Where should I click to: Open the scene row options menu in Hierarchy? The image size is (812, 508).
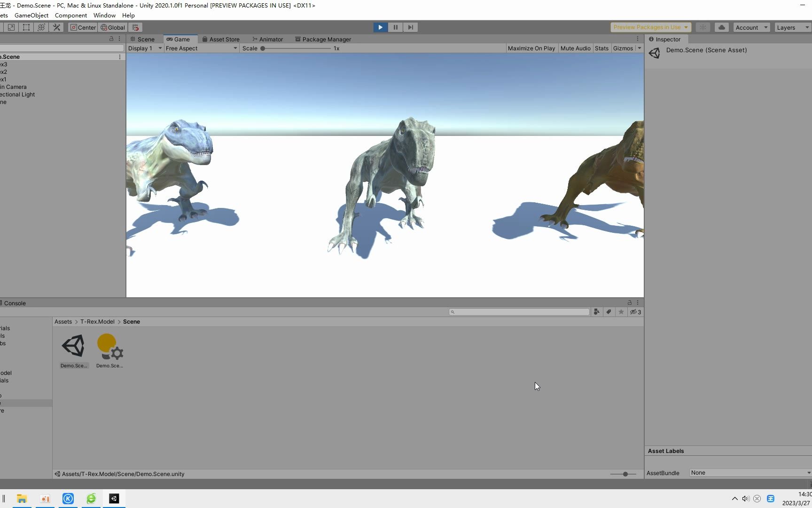120,56
